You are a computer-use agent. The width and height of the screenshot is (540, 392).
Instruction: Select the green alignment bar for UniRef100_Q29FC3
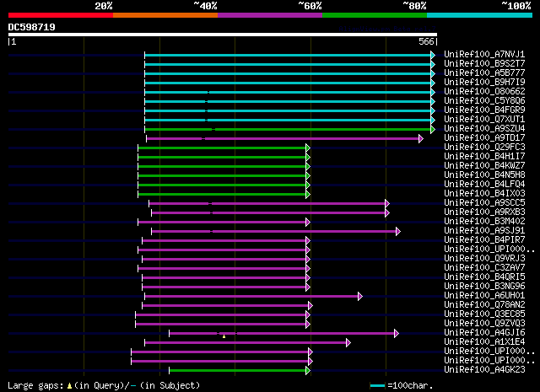coord(224,148)
